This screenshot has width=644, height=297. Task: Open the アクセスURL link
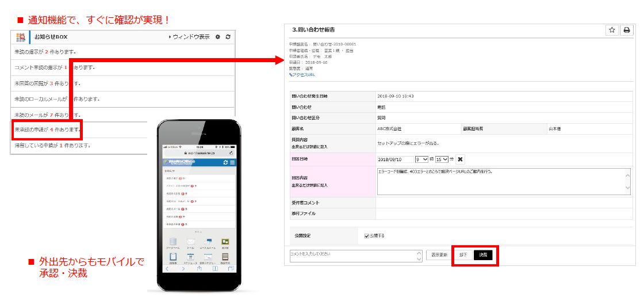point(302,75)
